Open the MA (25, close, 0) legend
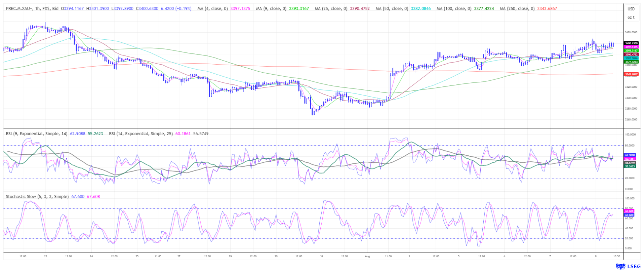 click(331, 8)
